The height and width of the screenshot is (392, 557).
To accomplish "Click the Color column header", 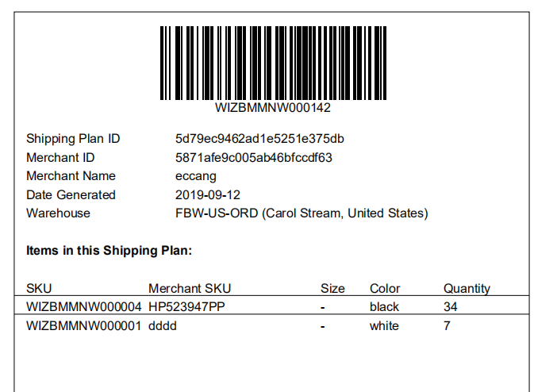I will coord(385,288).
